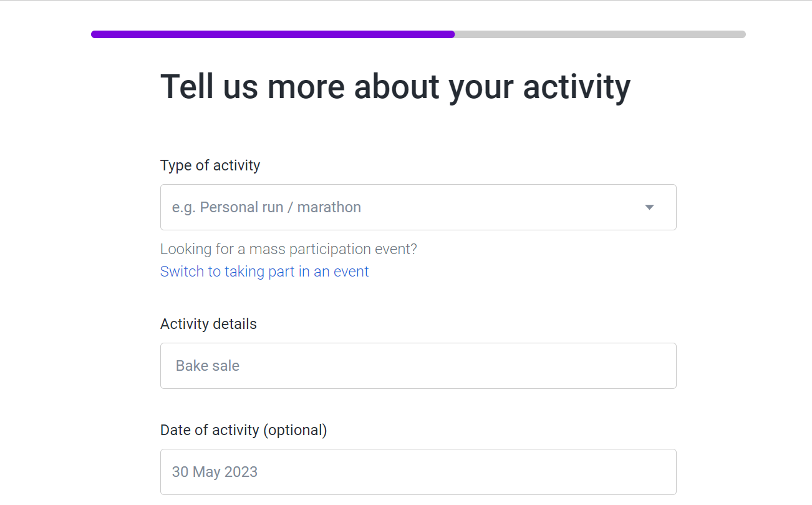Click the purple filled part of progress bar
Image resolution: width=812 pixels, height=505 pixels.
pyautogui.click(x=273, y=34)
